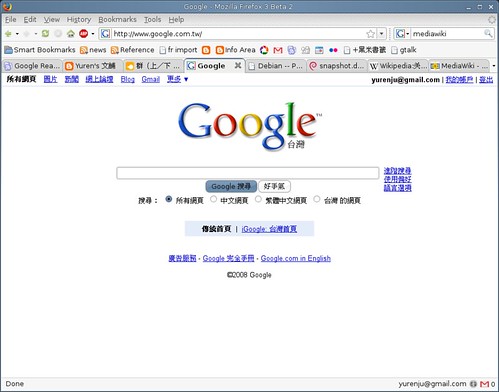Open the Info Area bookmark

coord(235,50)
